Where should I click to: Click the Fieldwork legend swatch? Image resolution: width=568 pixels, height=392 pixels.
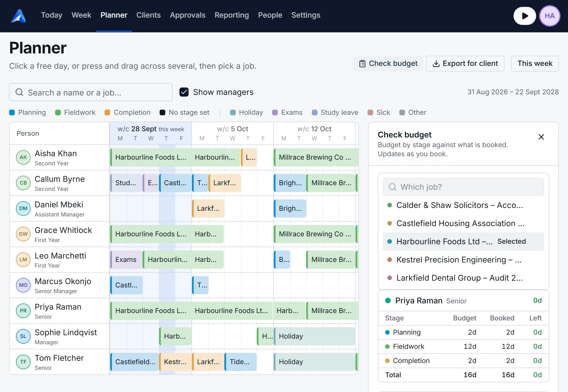click(x=58, y=112)
